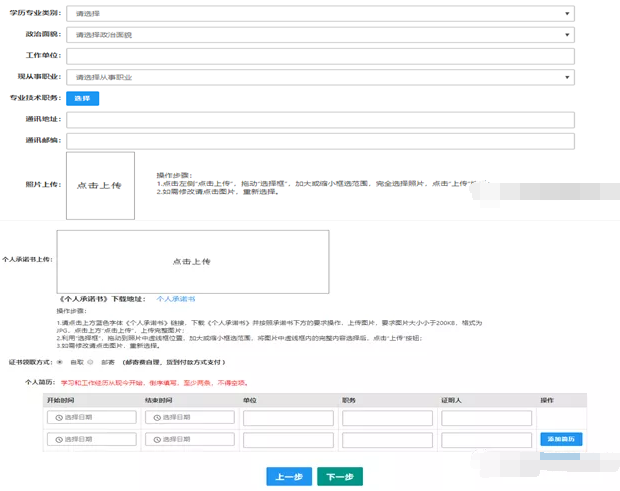
Task: Focus the 通讯地址 input field
Action: click(320, 120)
